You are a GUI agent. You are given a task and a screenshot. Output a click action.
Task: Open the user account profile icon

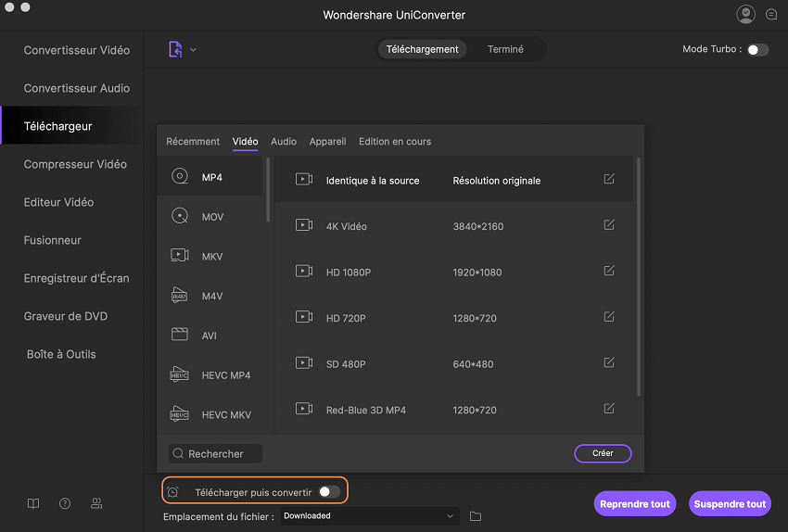coord(745,14)
